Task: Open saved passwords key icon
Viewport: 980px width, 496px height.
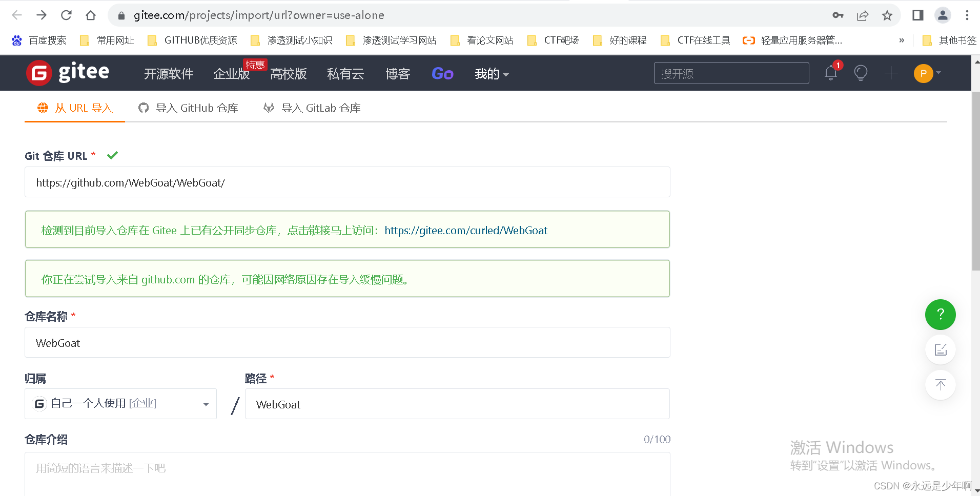Action: 838,15
